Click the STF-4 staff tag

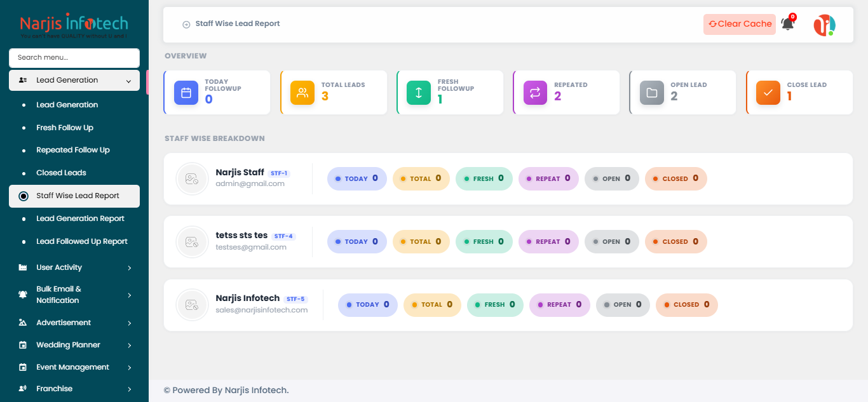tap(283, 236)
